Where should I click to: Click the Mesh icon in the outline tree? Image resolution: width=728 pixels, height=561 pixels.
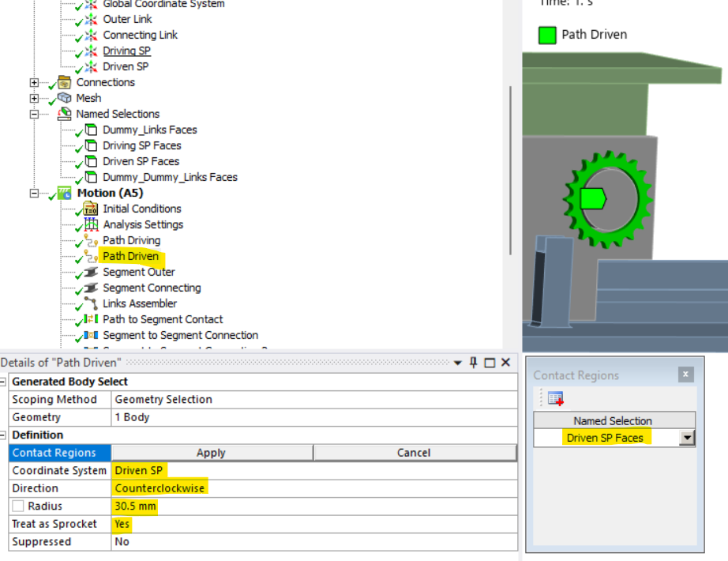[x=66, y=98]
